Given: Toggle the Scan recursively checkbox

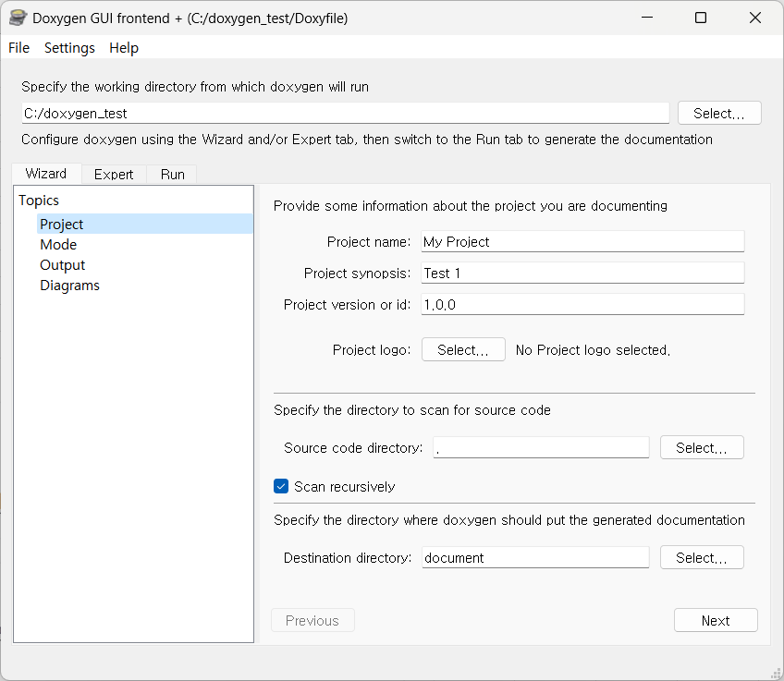Looking at the screenshot, I should tap(281, 486).
